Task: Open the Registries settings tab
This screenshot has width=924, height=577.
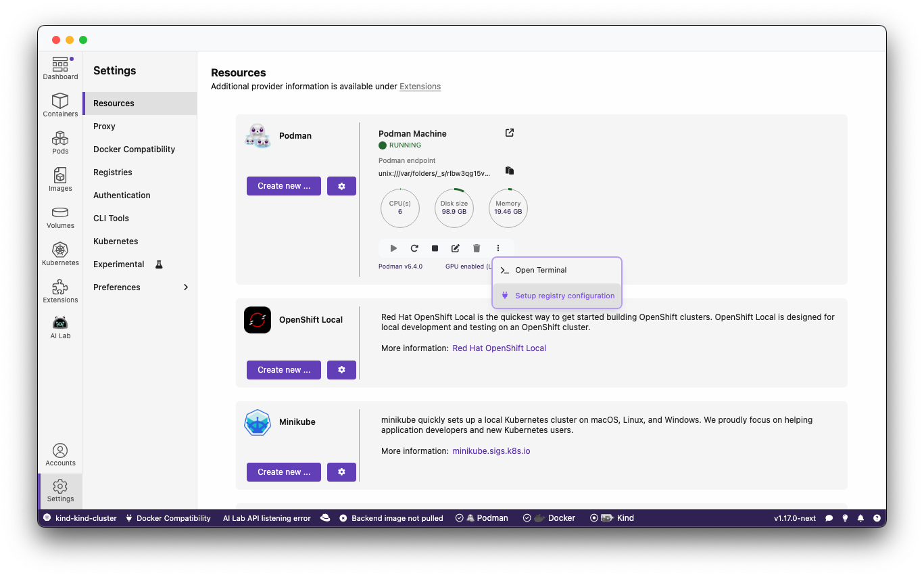Action: click(113, 172)
